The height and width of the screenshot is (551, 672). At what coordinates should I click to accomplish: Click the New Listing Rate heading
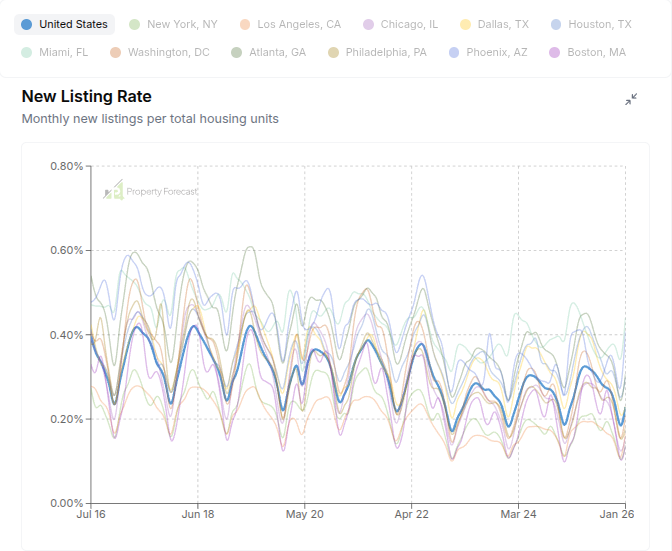(87, 96)
